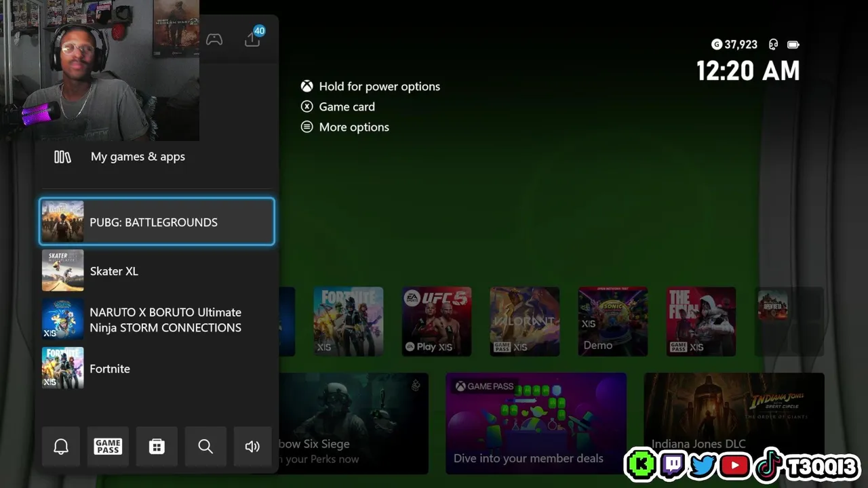
Task: Click the Game card hint
Action: coord(347,106)
